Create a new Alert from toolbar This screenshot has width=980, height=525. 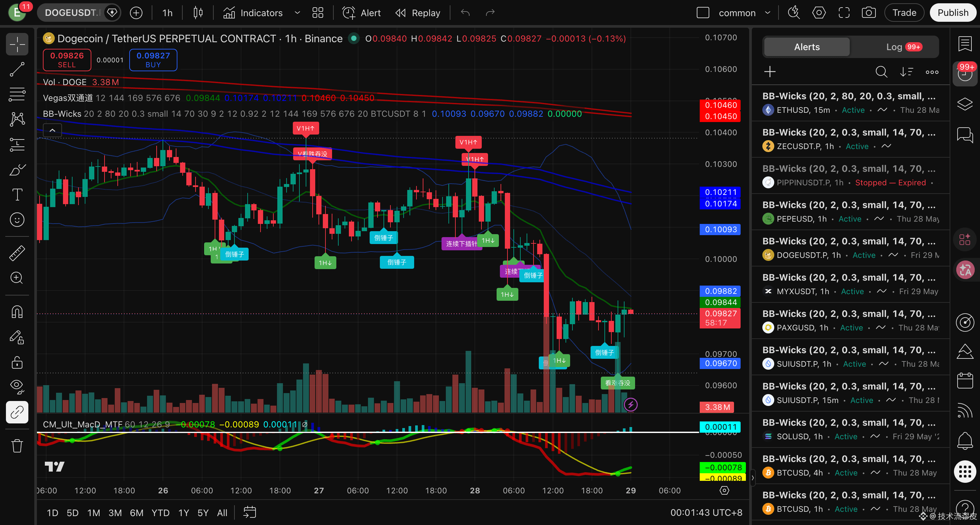tap(361, 13)
